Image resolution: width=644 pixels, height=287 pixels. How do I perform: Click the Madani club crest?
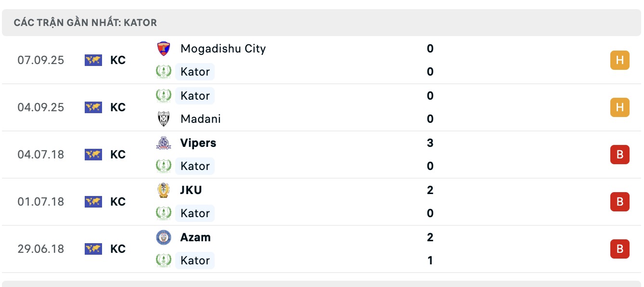(164, 118)
